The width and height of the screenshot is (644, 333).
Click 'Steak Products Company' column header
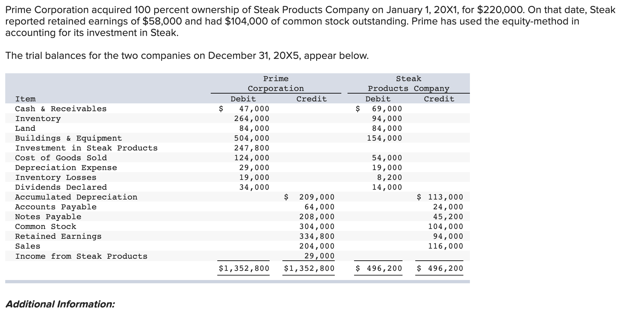[x=408, y=83]
